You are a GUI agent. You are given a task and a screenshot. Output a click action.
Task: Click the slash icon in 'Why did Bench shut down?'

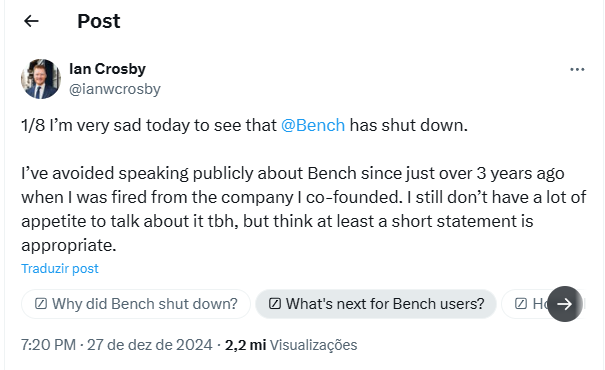(41, 304)
